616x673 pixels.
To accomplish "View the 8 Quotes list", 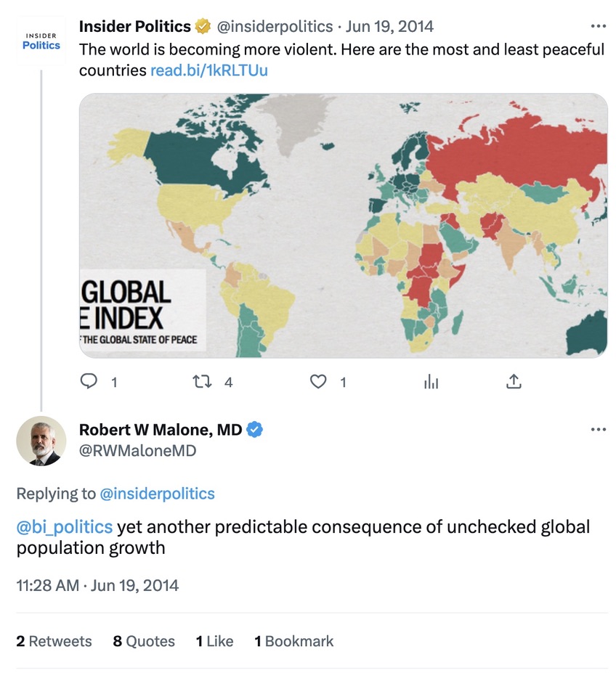I will tap(144, 641).
